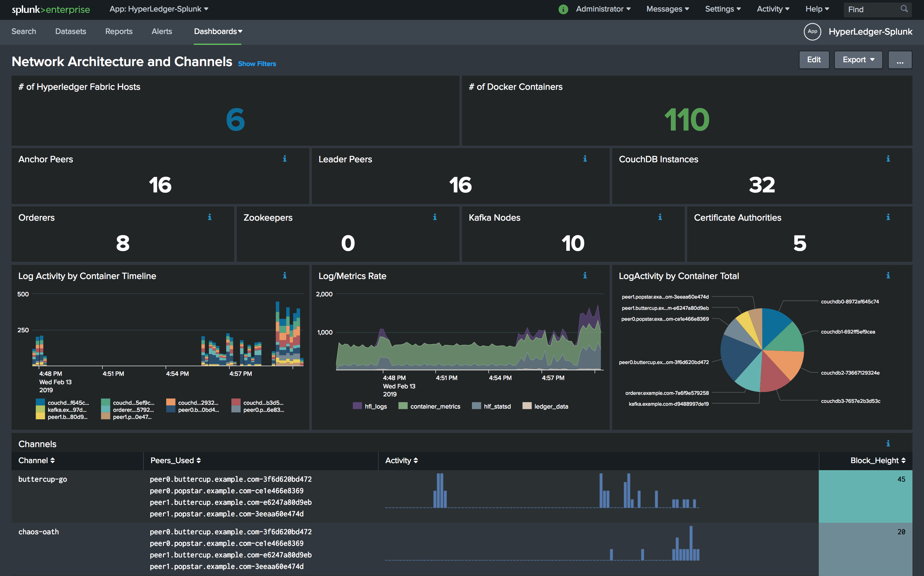This screenshot has width=924, height=576.
Task: Select kafka.example.com-d9488997de19 pie label
Action: 669,404
